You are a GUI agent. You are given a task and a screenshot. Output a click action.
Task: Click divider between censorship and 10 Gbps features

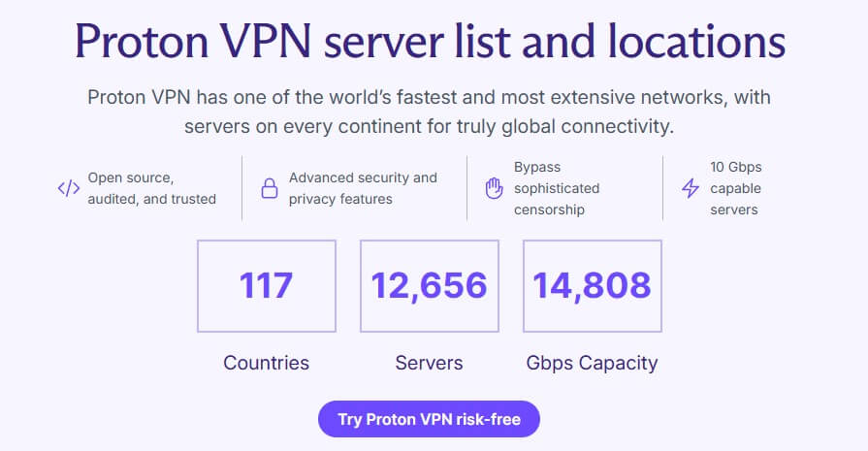pos(664,188)
